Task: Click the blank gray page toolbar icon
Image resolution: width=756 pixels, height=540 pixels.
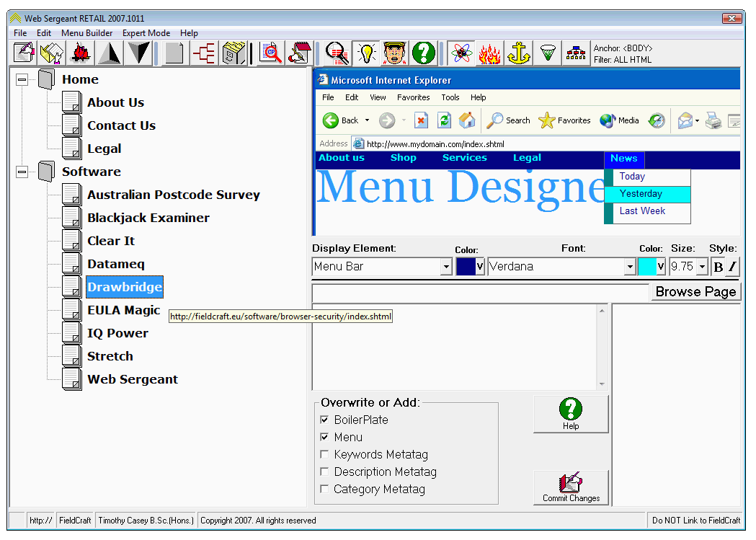Action: tap(174, 53)
